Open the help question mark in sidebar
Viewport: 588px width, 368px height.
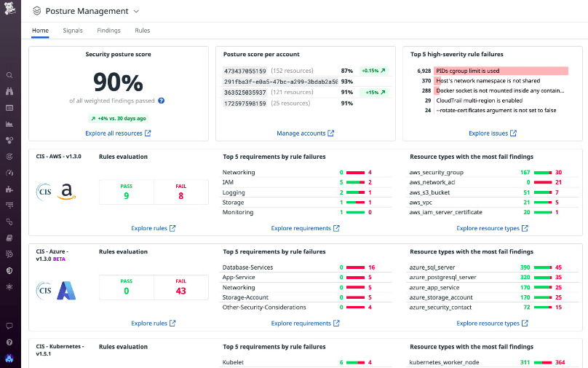[x=9, y=342]
